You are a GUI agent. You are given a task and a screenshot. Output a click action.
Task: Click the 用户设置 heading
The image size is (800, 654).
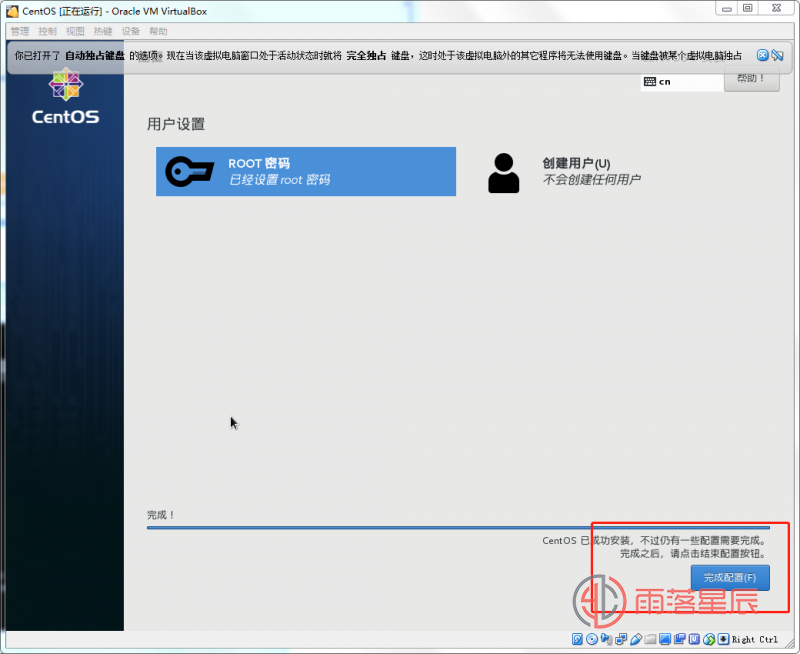tap(176, 124)
